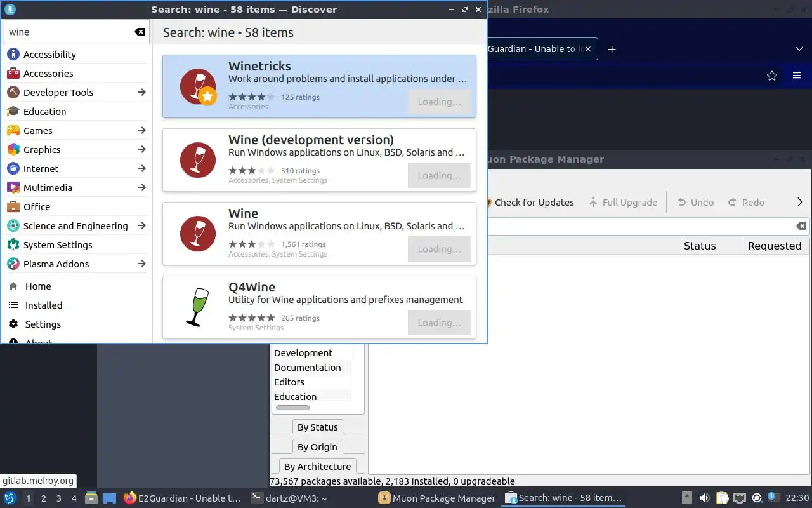Open the Accessibility category

tap(77, 55)
